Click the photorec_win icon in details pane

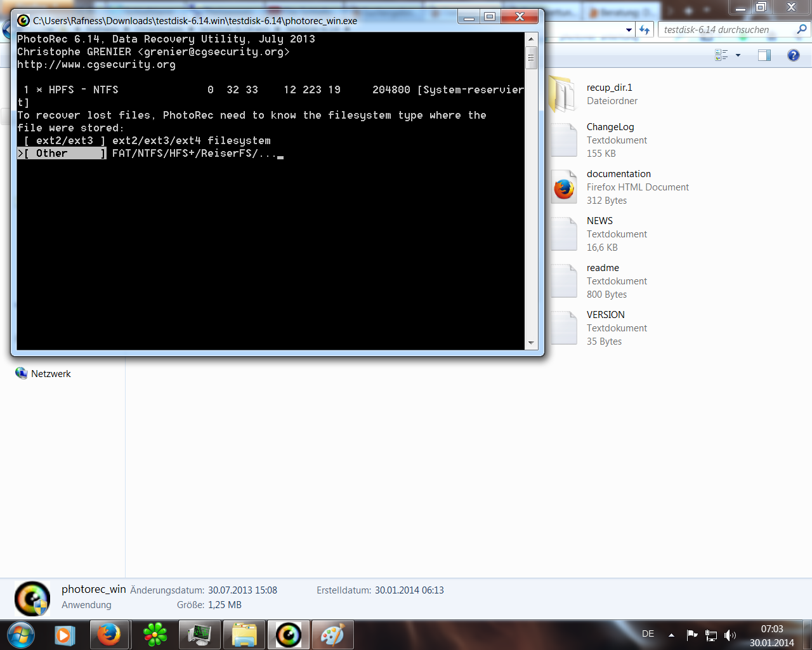point(32,599)
